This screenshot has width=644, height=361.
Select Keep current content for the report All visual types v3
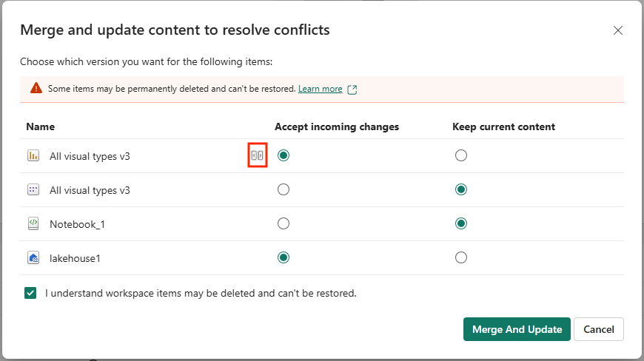pos(461,155)
